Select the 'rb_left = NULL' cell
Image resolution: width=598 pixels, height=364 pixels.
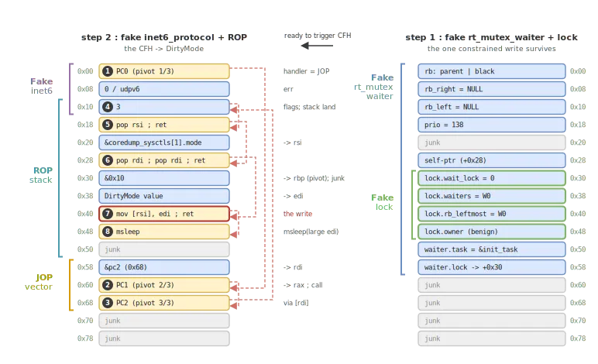point(492,107)
